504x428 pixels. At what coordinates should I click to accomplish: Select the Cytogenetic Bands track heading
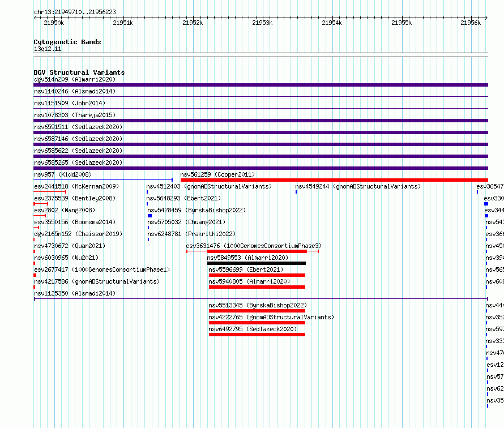click(x=67, y=42)
